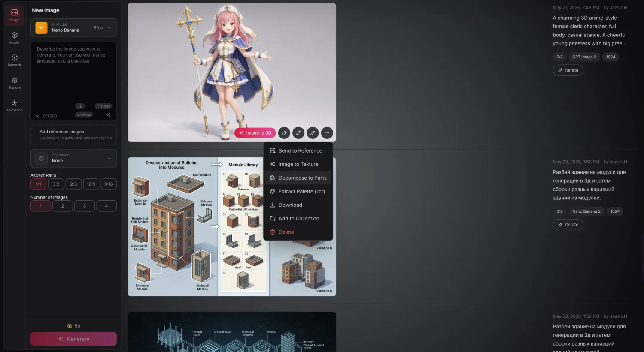Image resolution: width=644 pixels, height=352 pixels.
Task: Set number of images to 1
Action: pyautogui.click(x=41, y=206)
